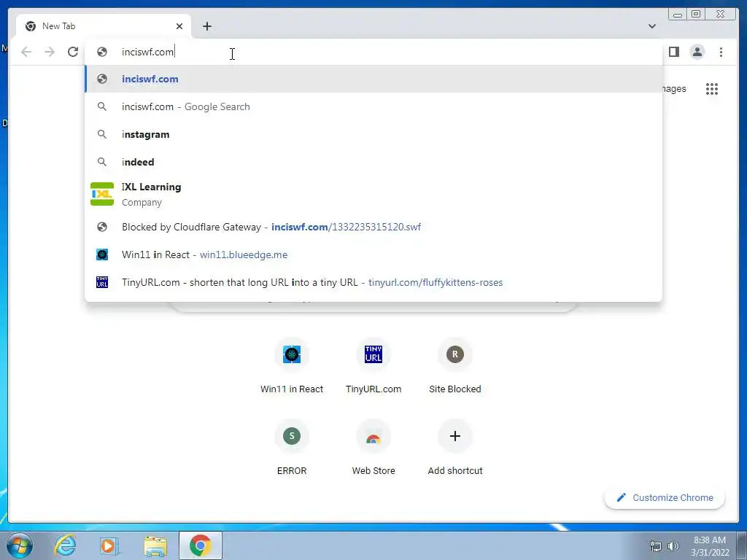The image size is (747, 560).
Task: Click the taskbar clock 8:38 AM
Action: [x=710, y=545]
